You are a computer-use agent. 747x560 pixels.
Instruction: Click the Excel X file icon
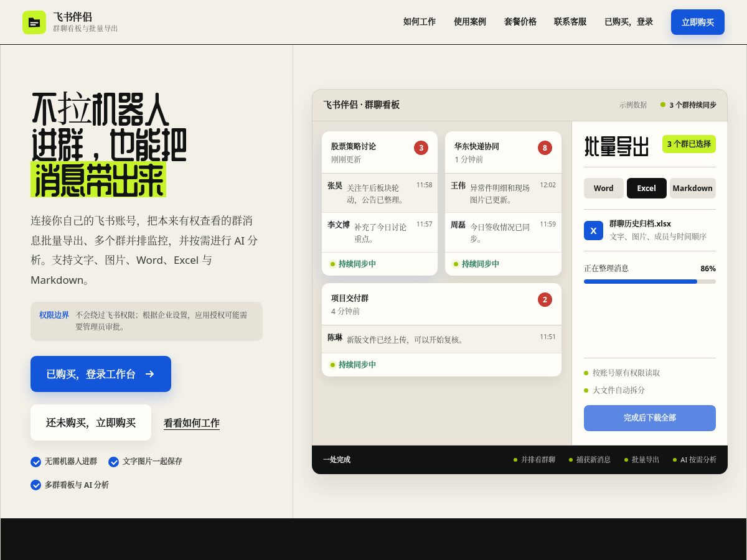593,230
